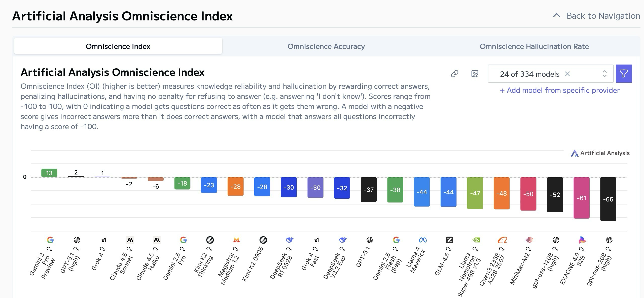Switch to the Omniscience Accuracy tab
644x298 pixels.
coord(326,46)
